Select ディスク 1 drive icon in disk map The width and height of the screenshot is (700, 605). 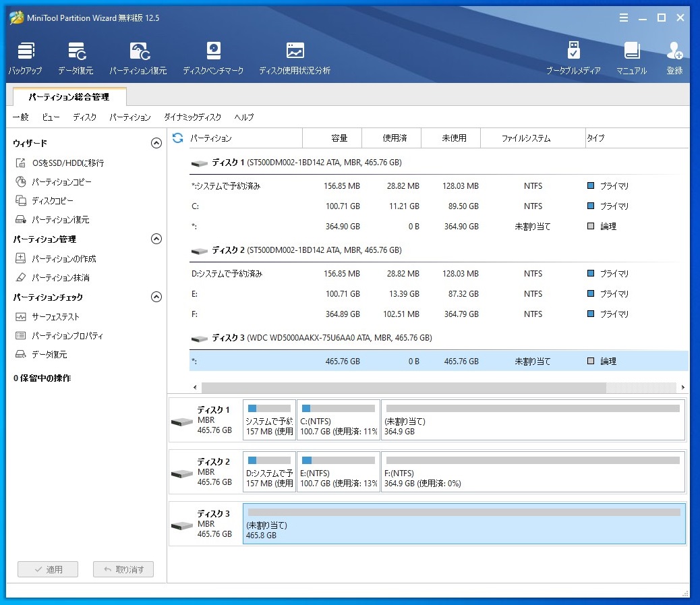coord(182,422)
